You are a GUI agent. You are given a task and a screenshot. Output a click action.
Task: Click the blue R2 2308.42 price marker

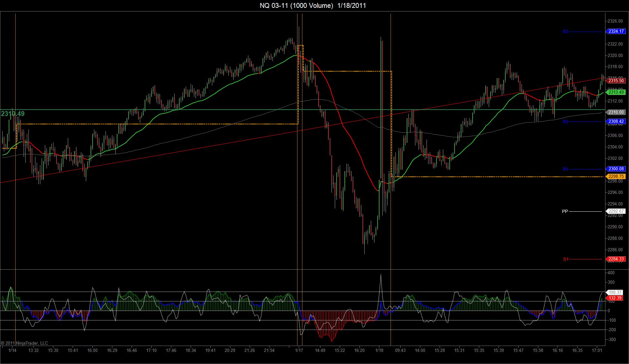(616, 122)
